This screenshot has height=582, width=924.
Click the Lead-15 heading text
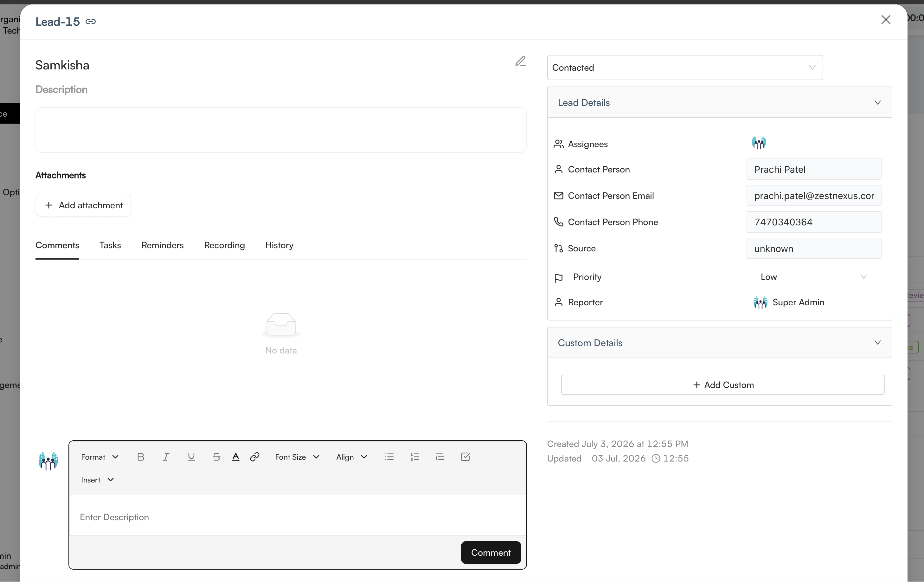point(58,22)
